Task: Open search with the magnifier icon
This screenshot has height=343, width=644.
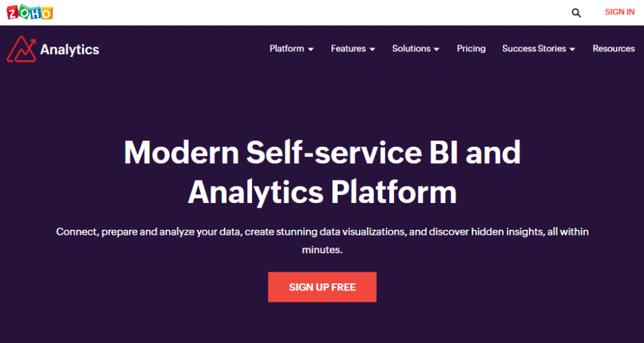Action: click(x=576, y=12)
